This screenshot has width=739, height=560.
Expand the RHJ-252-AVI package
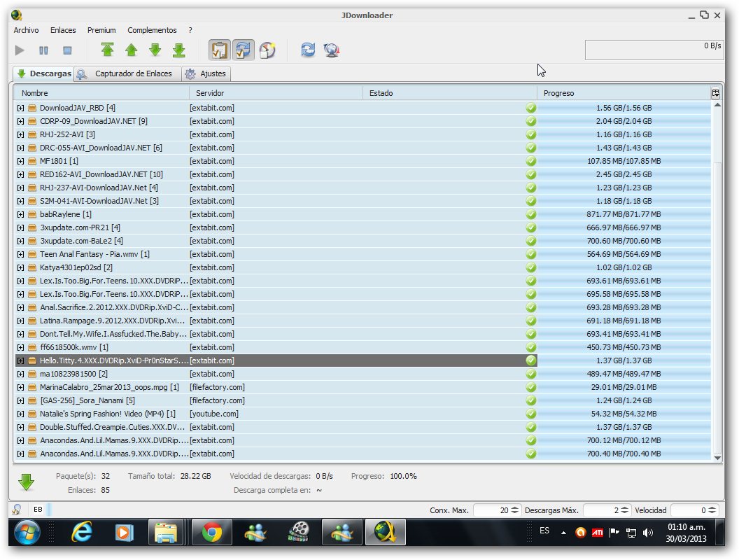tap(21, 135)
